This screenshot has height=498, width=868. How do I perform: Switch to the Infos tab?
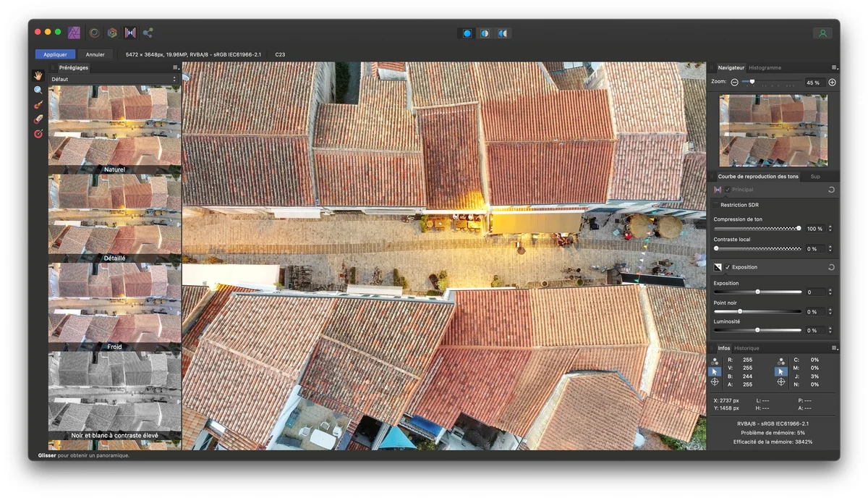click(x=724, y=348)
